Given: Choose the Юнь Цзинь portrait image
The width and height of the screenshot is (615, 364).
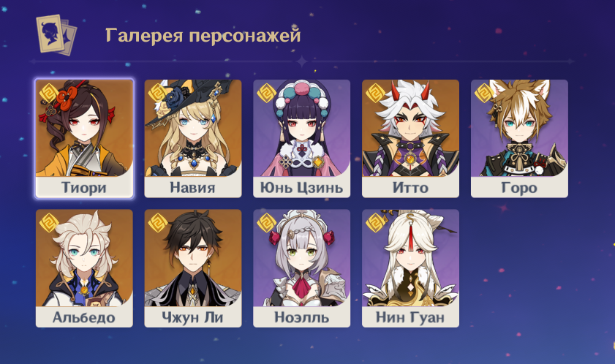Looking at the screenshot, I should tap(301, 128).
